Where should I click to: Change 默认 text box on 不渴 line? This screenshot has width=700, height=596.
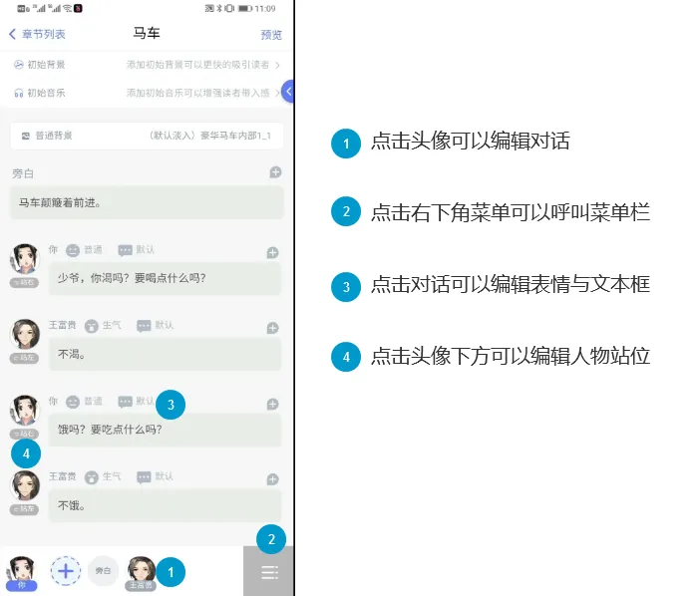[x=155, y=326]
